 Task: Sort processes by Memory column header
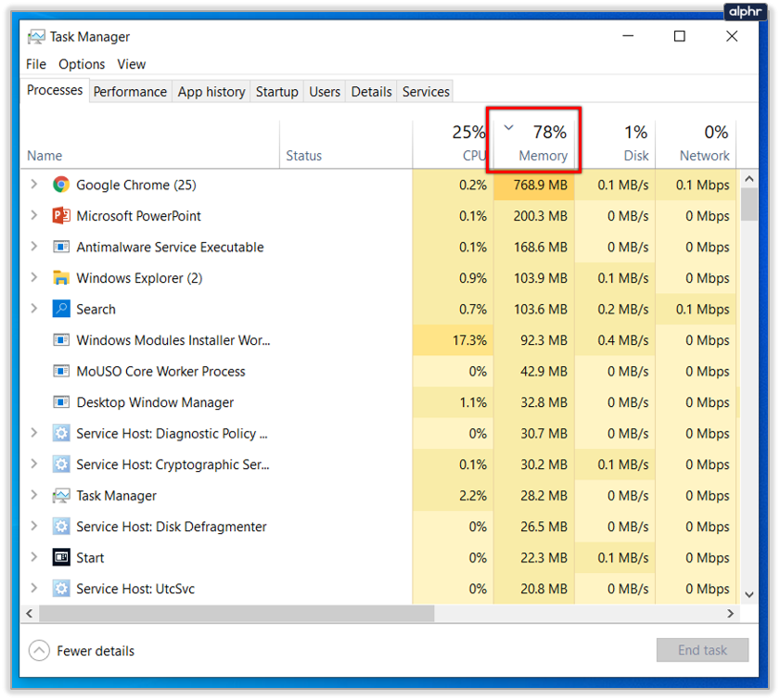(534, 145)
